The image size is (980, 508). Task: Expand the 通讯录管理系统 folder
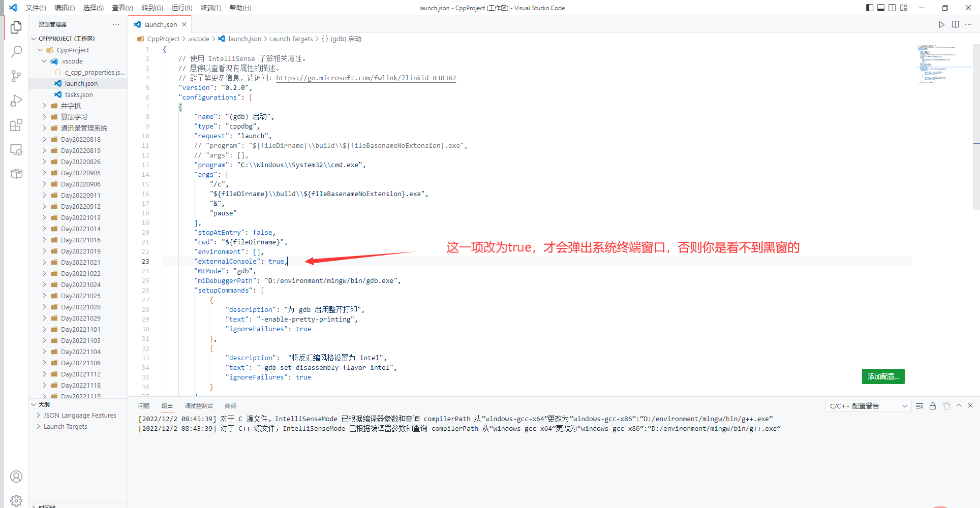click(78, 128)
